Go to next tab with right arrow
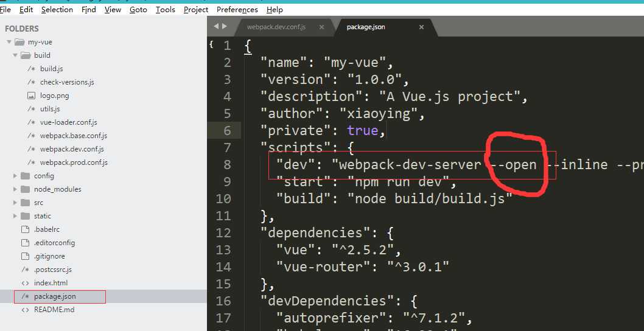The height and width of the screenshot is (331, 644). coord(224,26)
